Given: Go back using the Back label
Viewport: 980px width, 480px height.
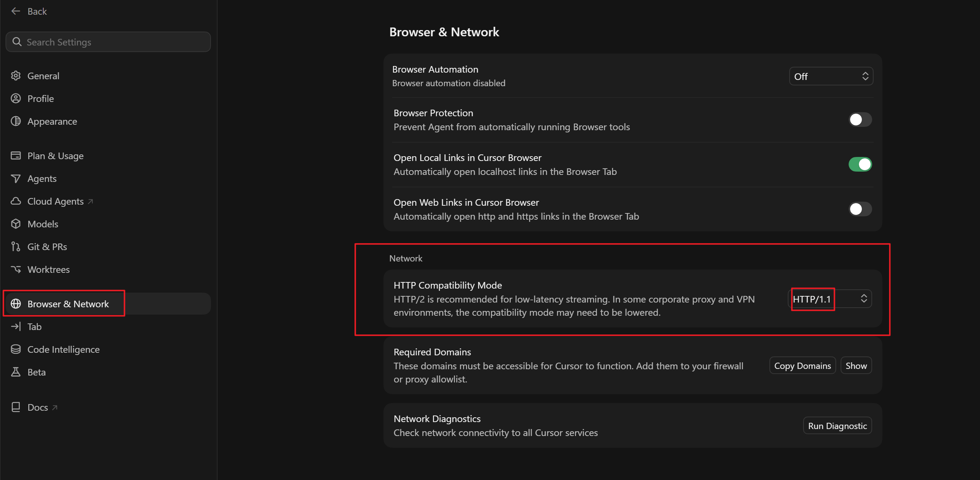Looking at the screenshot, I should click(37, 11).
